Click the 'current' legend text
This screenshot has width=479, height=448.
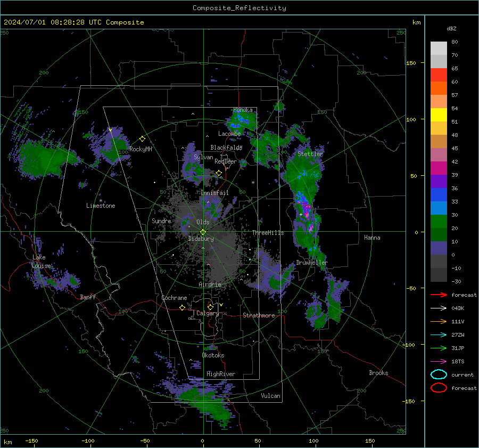click(x=463, y=374)
